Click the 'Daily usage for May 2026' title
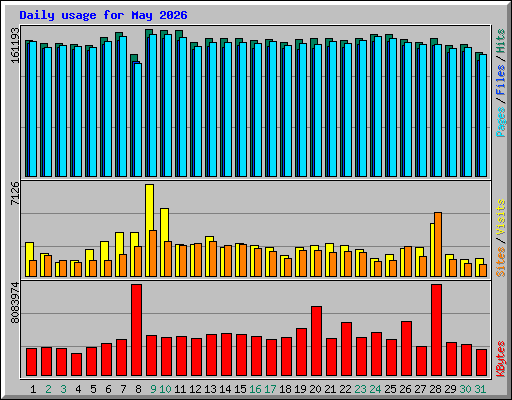Screen dimensions: 512x400 click(103, 15)
